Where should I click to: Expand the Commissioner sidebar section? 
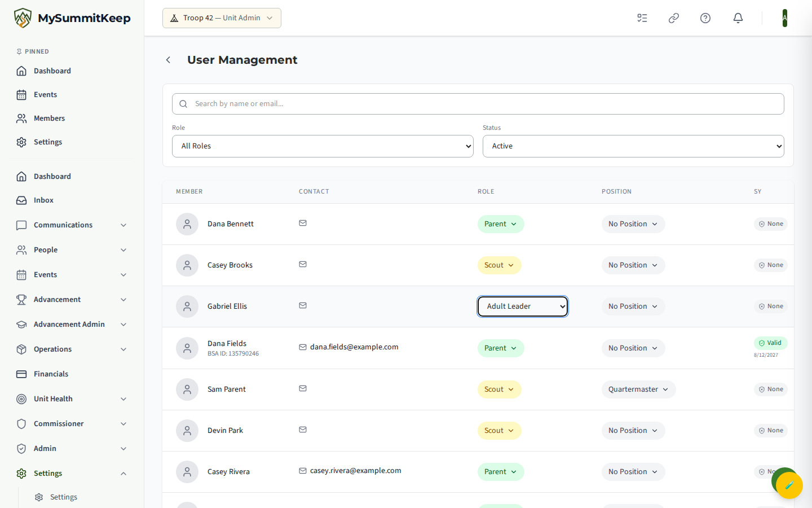point(72,423)
